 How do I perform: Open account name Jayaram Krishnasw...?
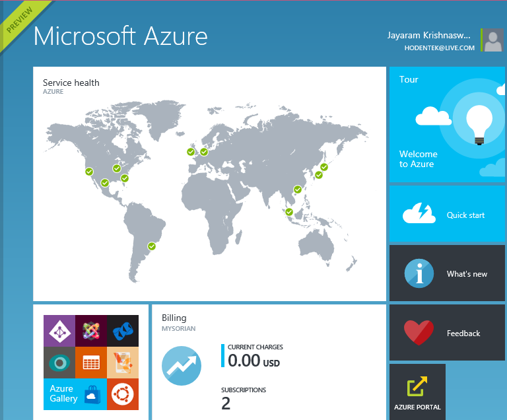428,35
